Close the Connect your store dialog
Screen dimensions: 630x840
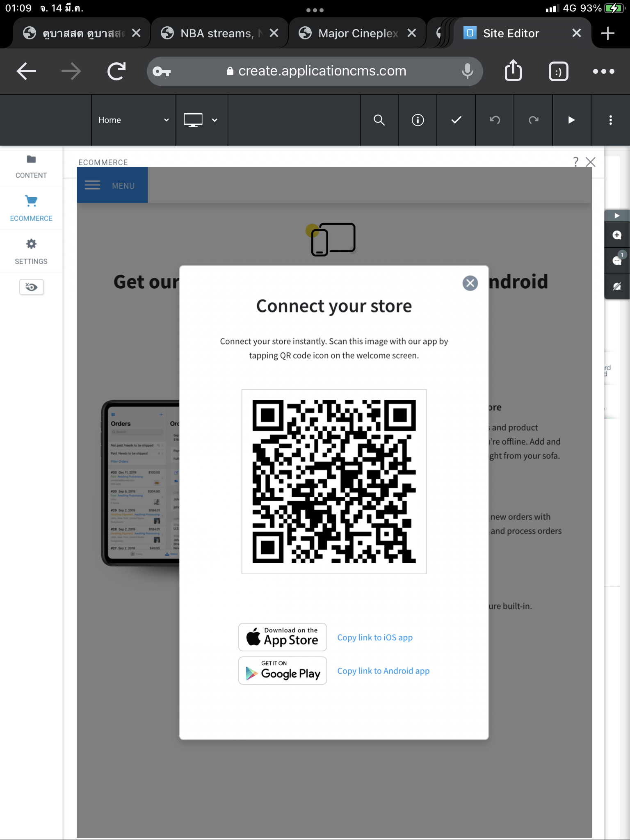pos(470,283)
